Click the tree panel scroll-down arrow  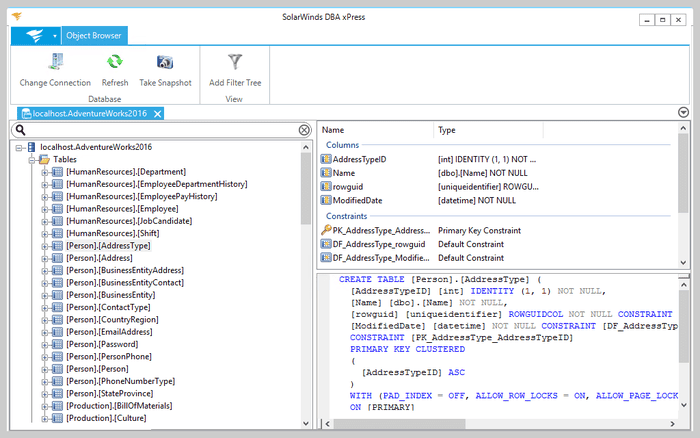[306, 423]
